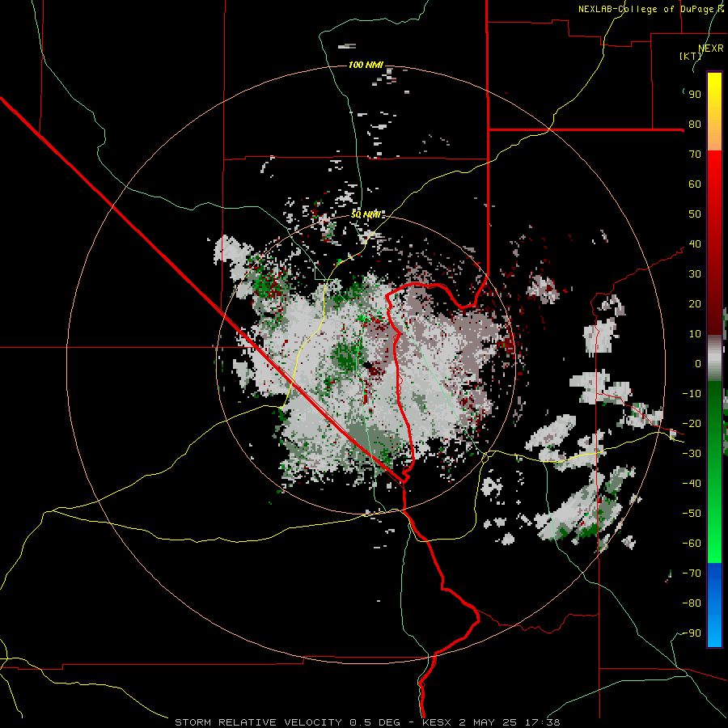Screen dimensions: 728x728
Task: Click the -90 value on velocity scale
Action: [692, 633]
